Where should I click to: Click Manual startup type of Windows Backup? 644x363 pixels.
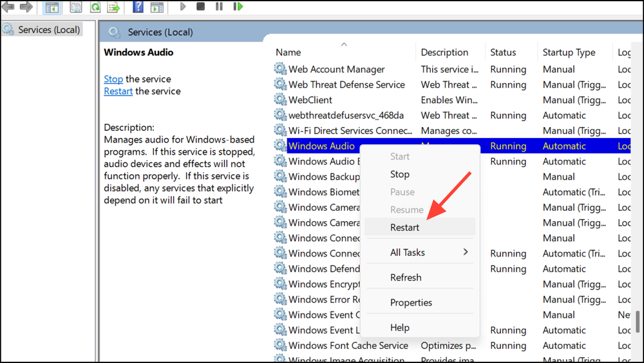click(558, 177)
